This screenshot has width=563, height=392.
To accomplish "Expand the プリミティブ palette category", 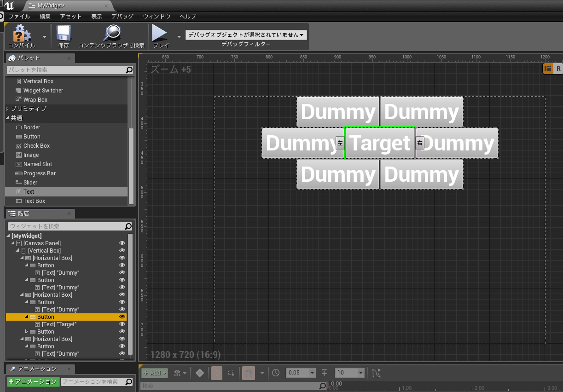I will pyautogui.click(x=7, y=109).
